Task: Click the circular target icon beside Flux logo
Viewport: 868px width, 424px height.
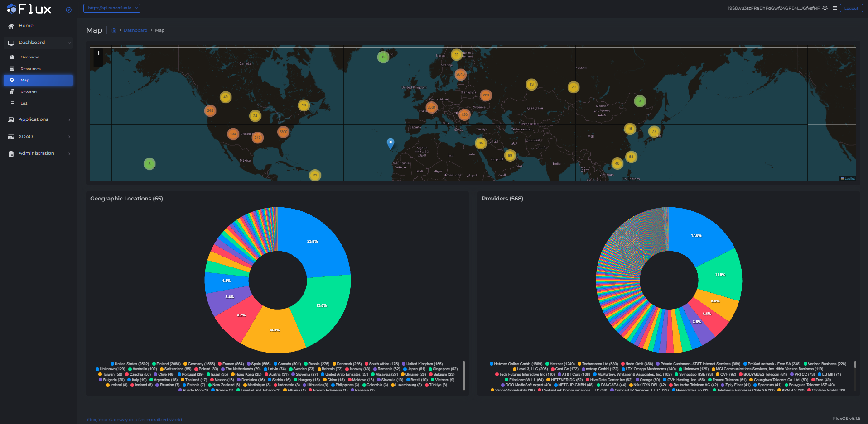Action: pyautogui.click(x=68, y=10)
